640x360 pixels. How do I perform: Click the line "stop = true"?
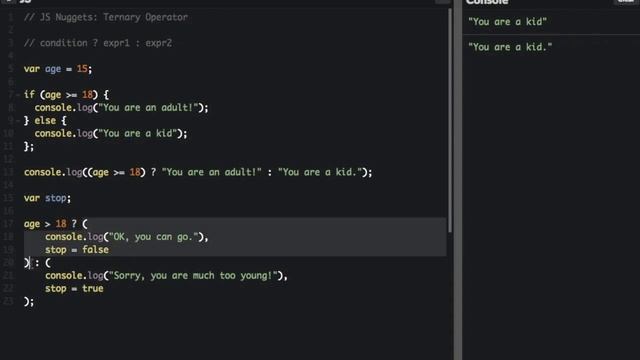[74, 289]
